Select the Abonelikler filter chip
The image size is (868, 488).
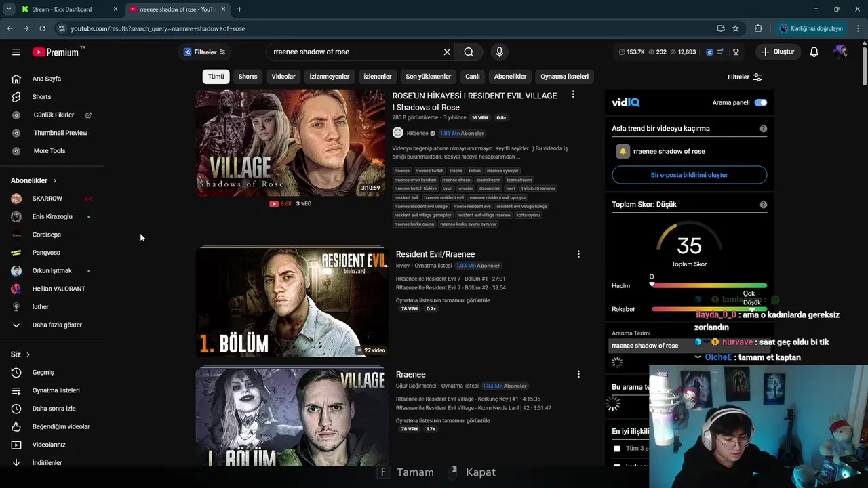[x=511, y=77]
